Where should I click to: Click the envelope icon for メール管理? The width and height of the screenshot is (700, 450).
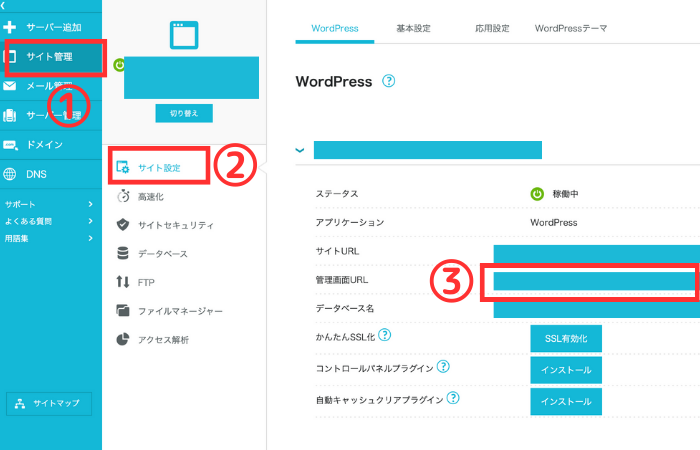tap(9, 86)
